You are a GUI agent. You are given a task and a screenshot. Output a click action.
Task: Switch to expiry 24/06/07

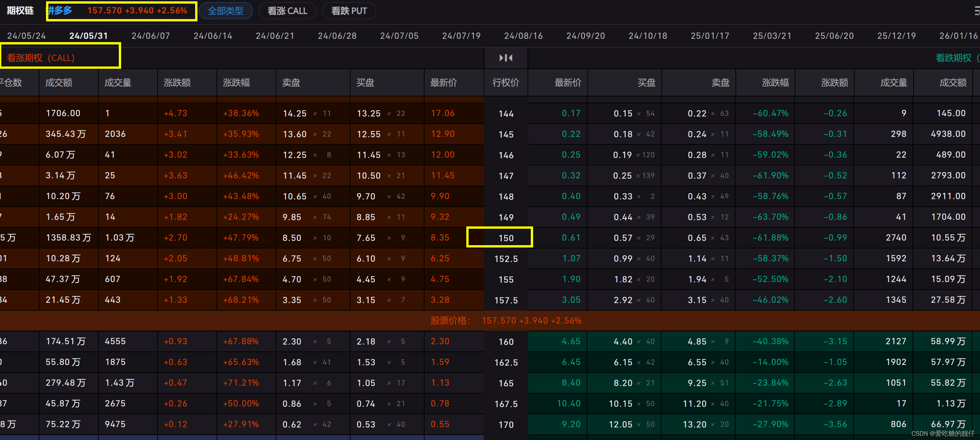tap(151, 36)
